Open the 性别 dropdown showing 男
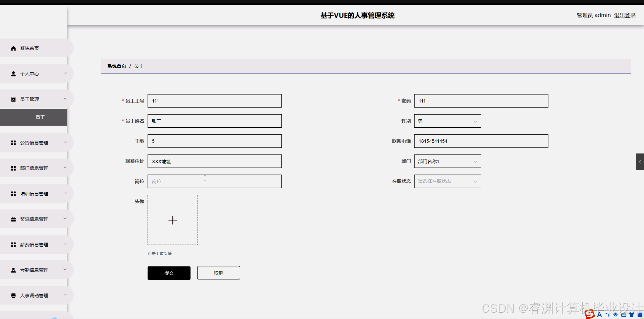Viewport: 644px width, 319px height. [447, 121]
